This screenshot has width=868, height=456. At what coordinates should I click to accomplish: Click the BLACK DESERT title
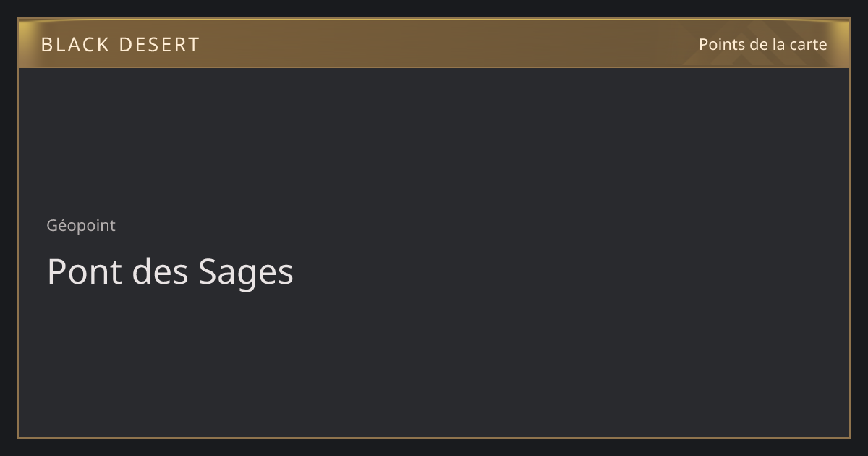[120, 45]
